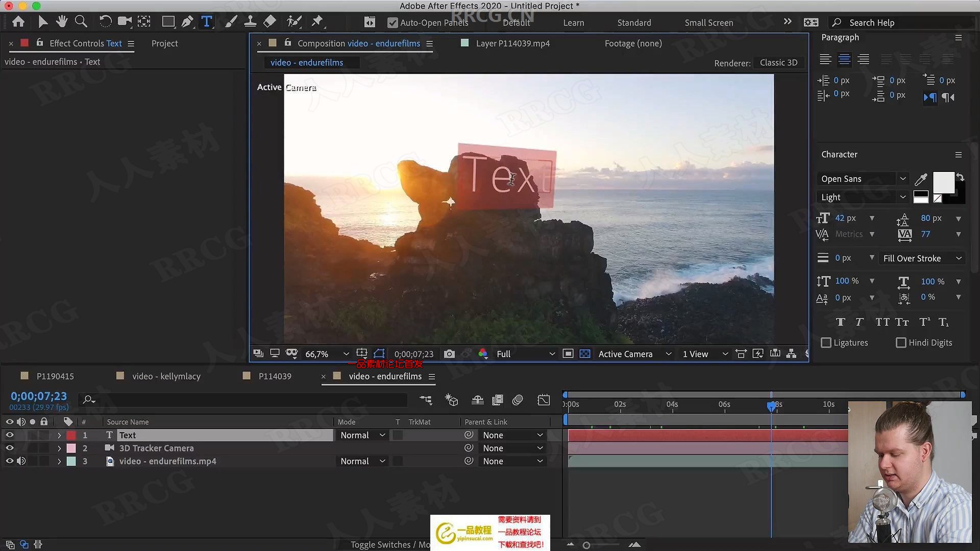
Task: Expand layer 1 Text properties
Action: 59,435
